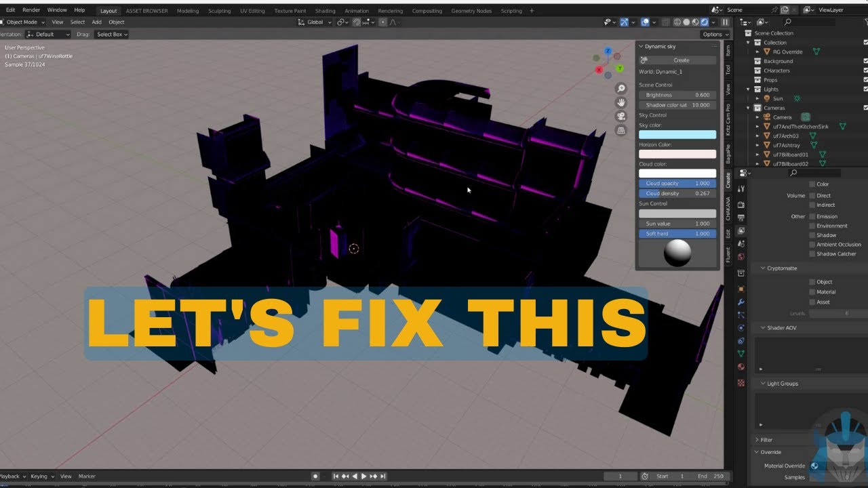
Task: Open the Modifiers properties tab wrench icon
Action: 741,302
